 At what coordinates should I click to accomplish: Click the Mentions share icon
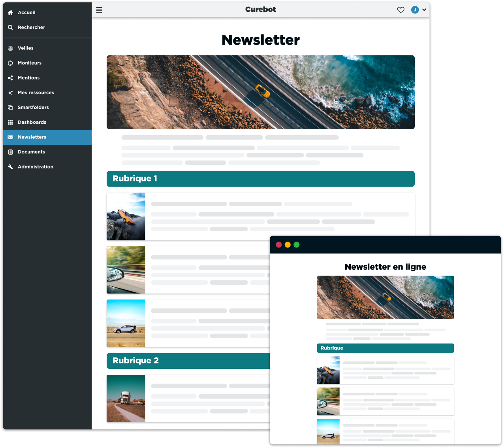[x=10, y=78]
